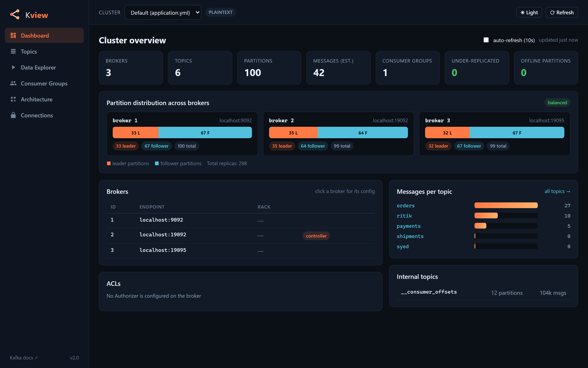The height and width of the screenshot is (368, 588).
Task: Click the Dashboard grid icon in sidebar
Action: pos(13,36)
